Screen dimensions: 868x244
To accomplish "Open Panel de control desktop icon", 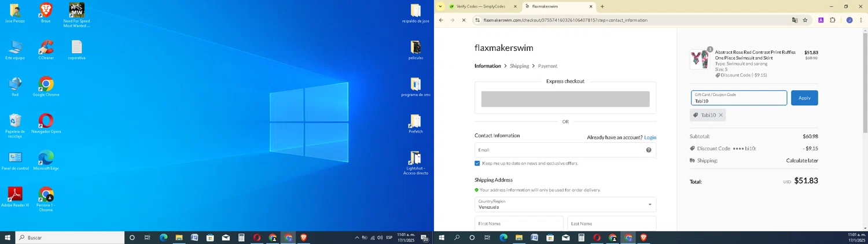I will (x=15, y=160).
